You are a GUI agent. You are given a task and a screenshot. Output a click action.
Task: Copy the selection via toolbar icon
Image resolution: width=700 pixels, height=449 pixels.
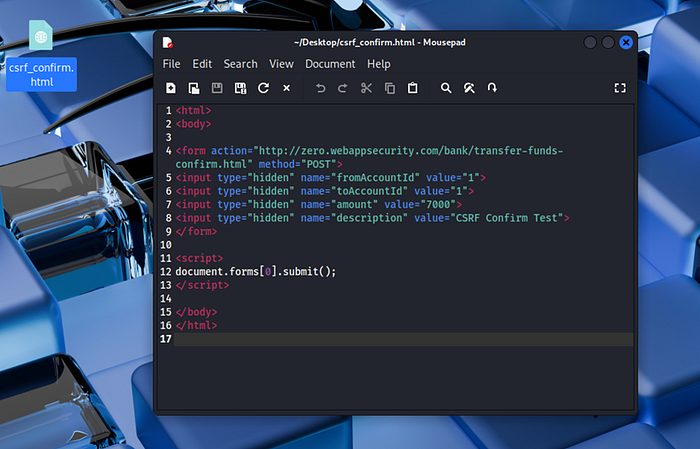390,88
